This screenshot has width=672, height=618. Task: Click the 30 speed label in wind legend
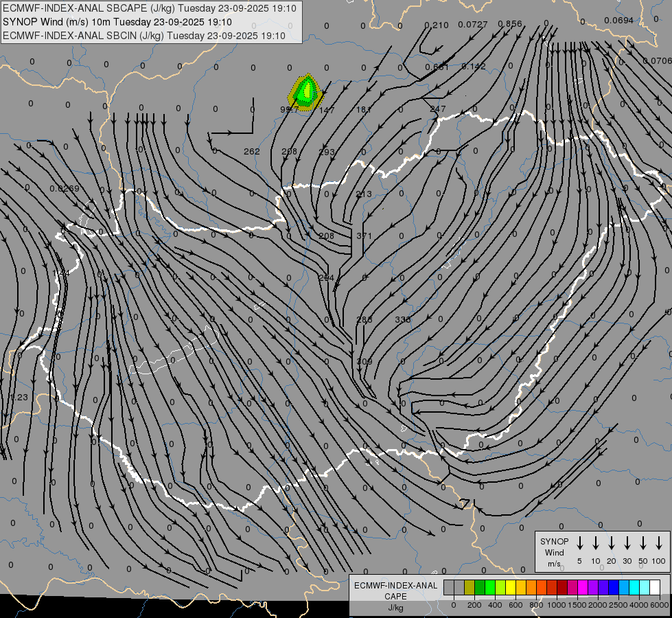coord(627,561)
